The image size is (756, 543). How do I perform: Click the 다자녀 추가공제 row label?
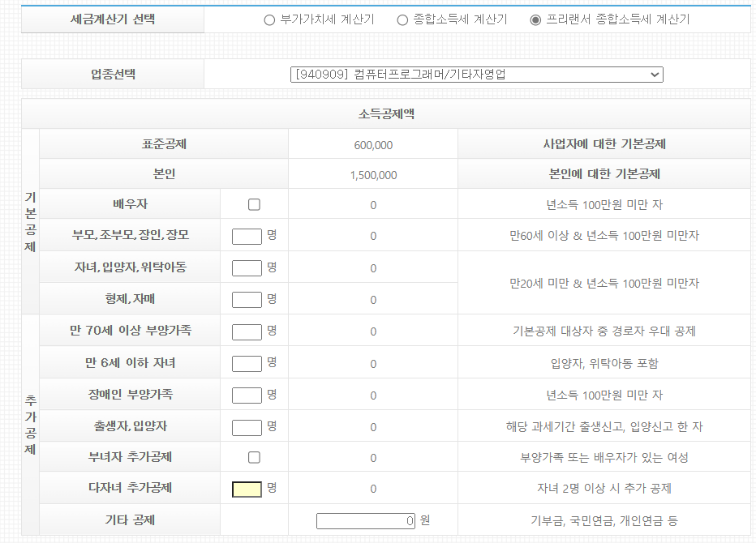pyautogui.click(x=130, y=488)
